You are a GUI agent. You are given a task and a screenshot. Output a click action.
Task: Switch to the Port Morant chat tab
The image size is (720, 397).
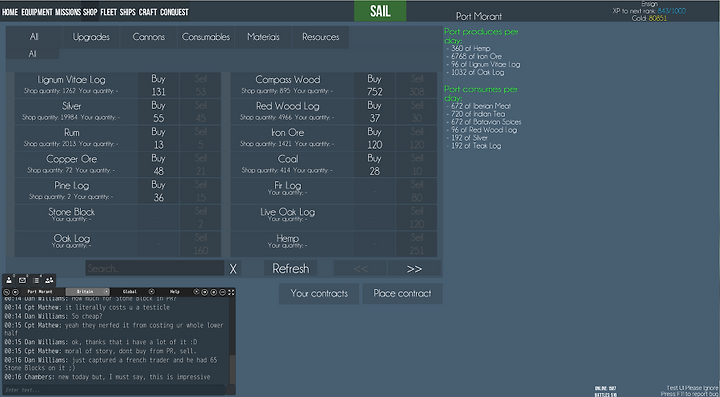pyautogui.click(x=40, y=291)
